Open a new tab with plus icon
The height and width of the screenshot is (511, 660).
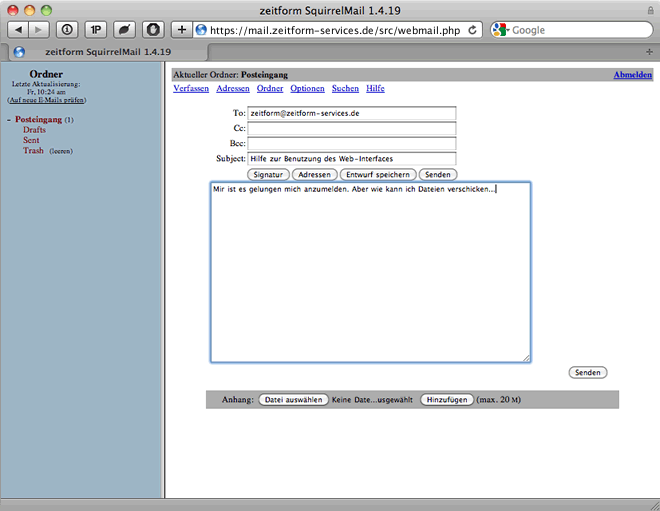[x=649, y=52]
